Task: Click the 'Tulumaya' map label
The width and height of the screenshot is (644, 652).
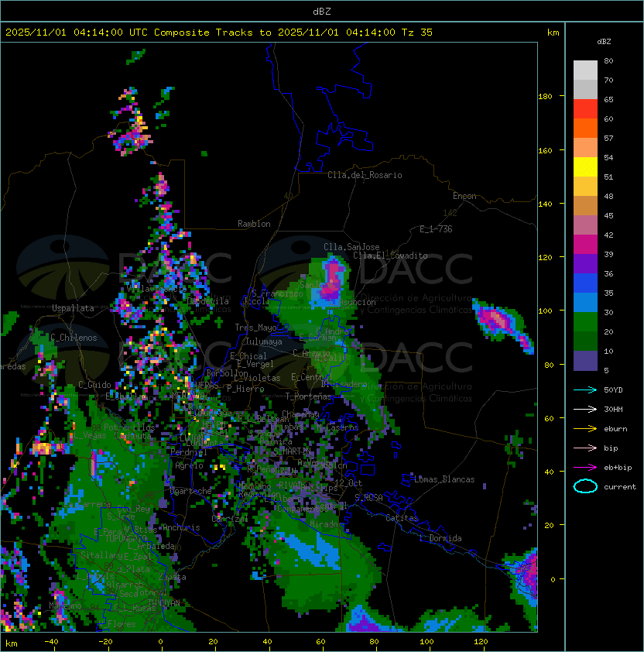Action: tap(264, 341)
